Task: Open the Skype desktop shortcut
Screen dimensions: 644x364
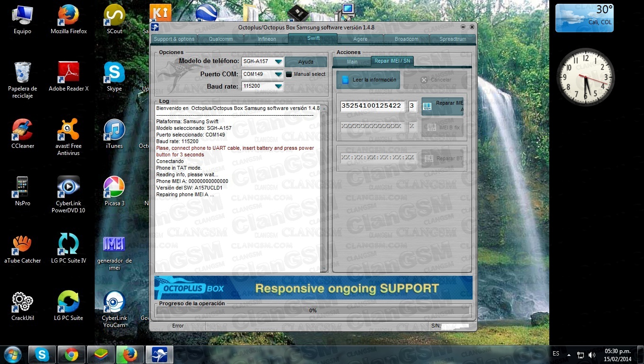Action: (x=114, y=77)
